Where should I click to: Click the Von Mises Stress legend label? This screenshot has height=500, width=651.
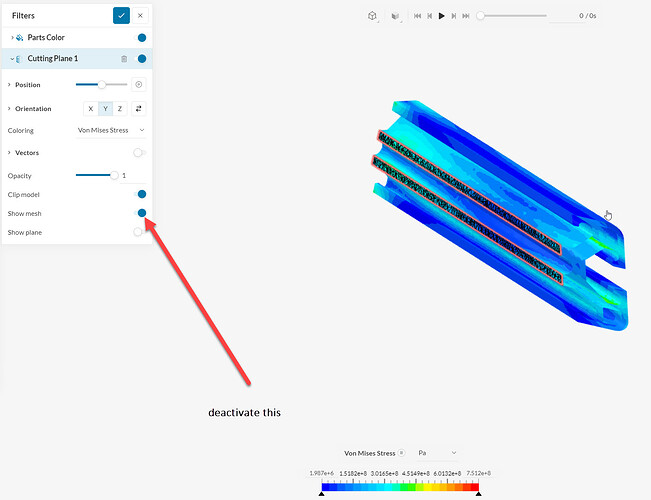click(370, 453)
